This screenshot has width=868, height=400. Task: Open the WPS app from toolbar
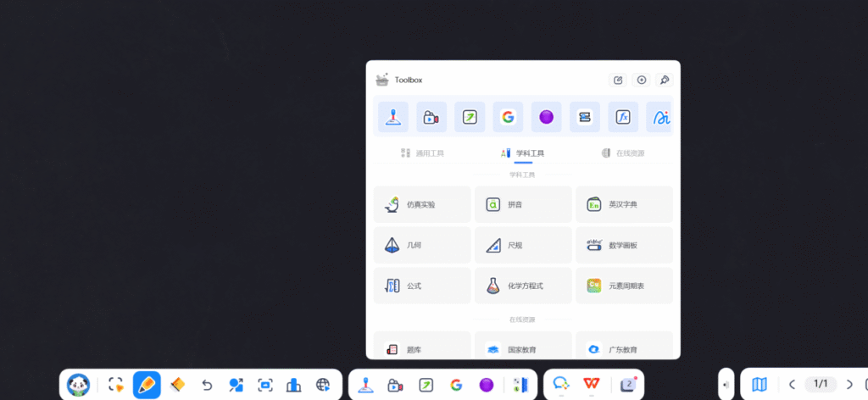pyautogui.click(x=590, y=385)
